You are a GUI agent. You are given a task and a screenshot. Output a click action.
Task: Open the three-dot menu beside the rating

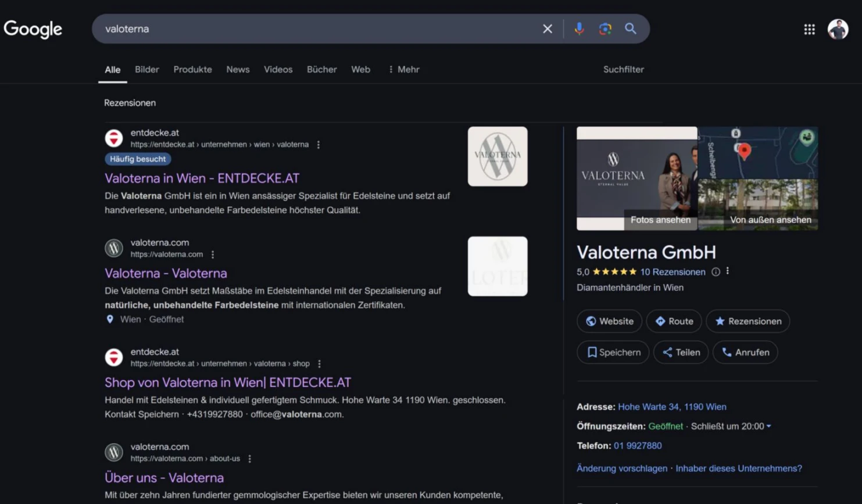(728, 271)
